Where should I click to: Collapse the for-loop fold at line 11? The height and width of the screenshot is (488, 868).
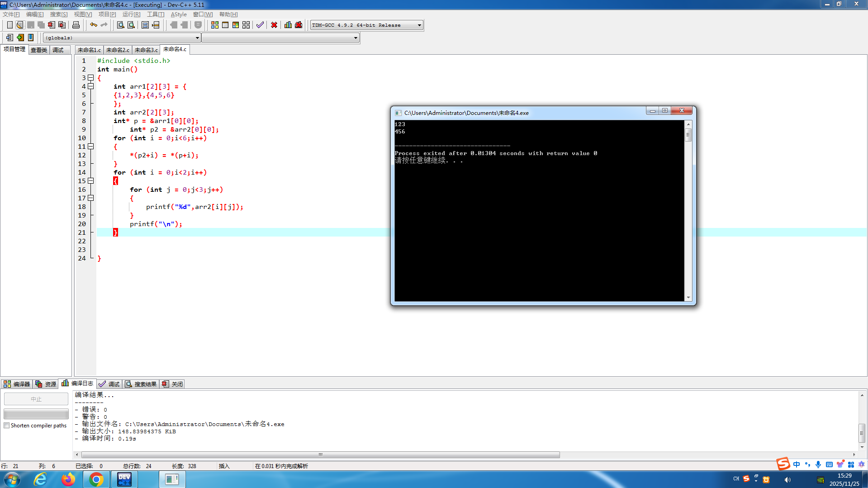click(x=91, y=147)
